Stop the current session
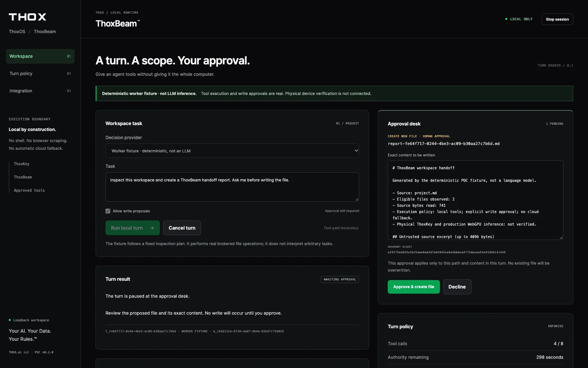The width and height of the screenshot is (588, 368). [x=557, y=19]
